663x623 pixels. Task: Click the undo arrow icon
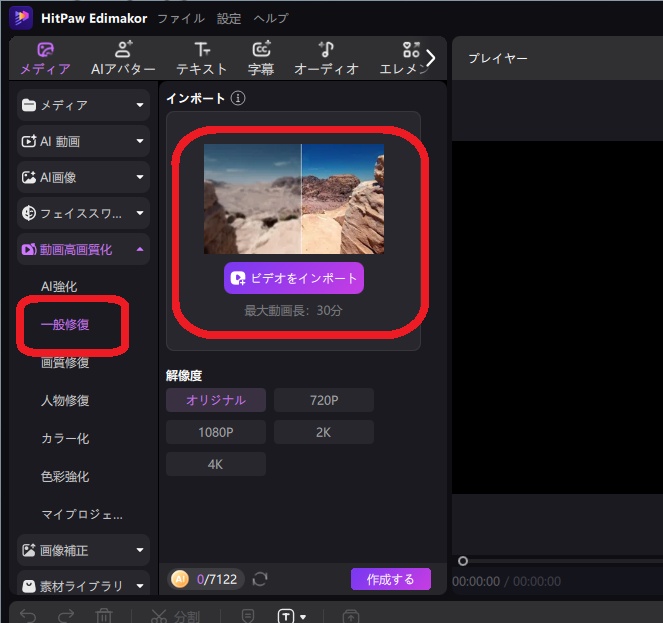[x=28, y=615]
